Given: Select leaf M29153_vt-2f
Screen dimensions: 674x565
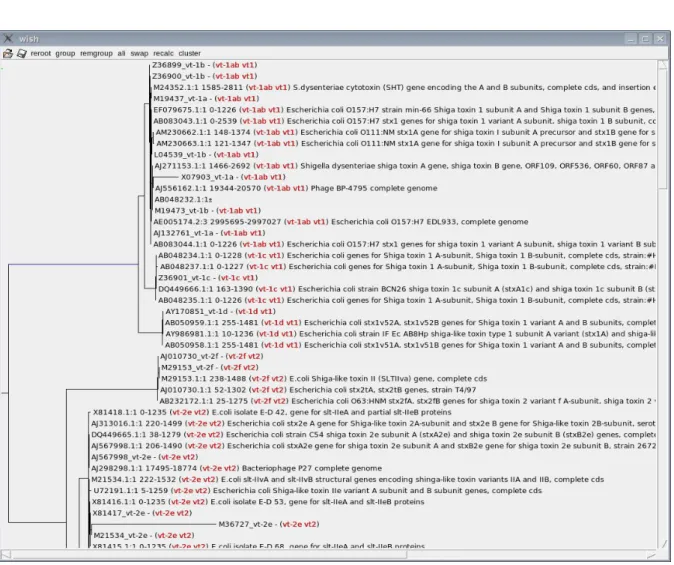Looking at the screenshot, I should tap(187, 367).
